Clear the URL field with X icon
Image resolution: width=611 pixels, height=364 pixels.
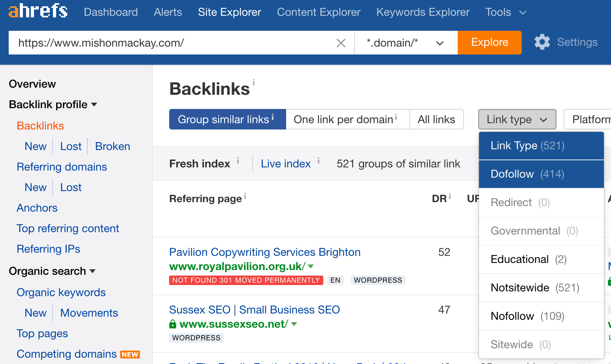[x=341, y=43]
